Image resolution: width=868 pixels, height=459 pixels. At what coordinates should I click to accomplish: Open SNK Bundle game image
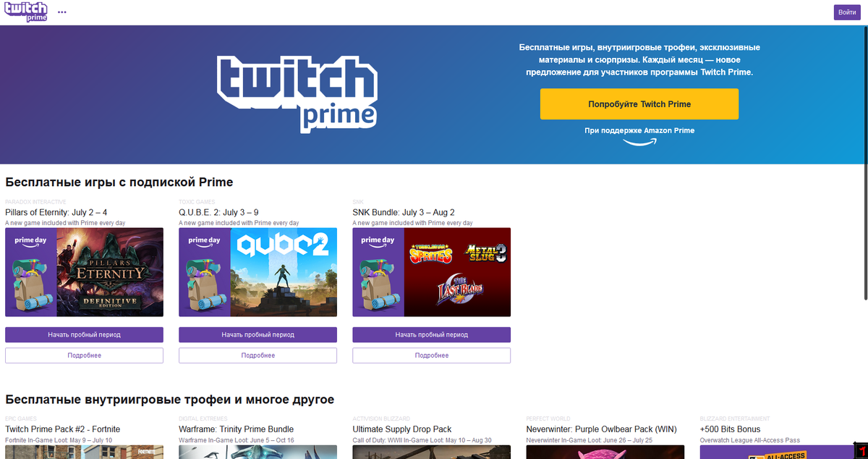click(431, 272)
